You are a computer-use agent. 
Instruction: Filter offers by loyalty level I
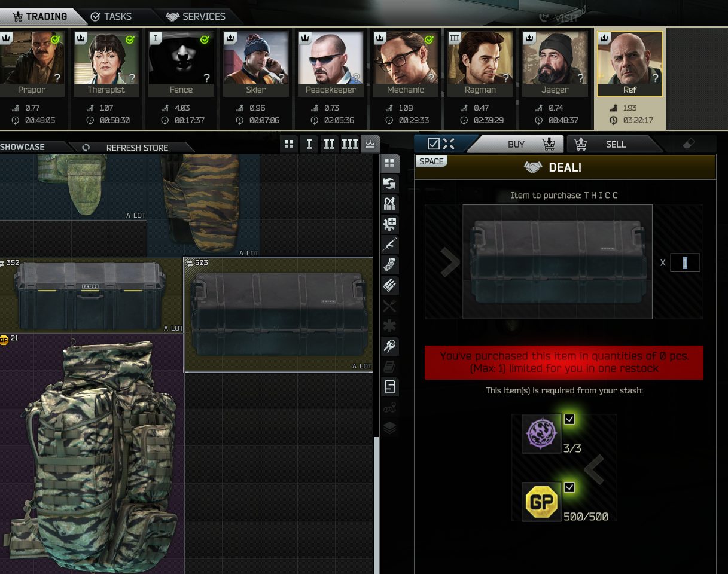[x=309, y=144]
